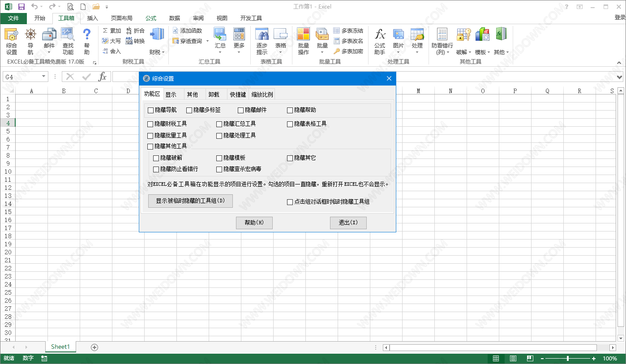This screenshot has height=364, width=626.
Task: Click the zoom in plus button
Action: [594, 359]
